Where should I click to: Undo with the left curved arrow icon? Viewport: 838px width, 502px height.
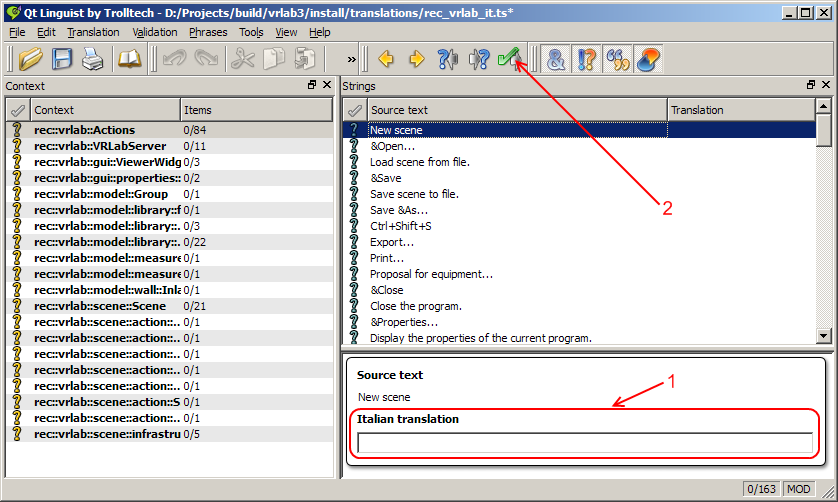(x=174, y=59)
